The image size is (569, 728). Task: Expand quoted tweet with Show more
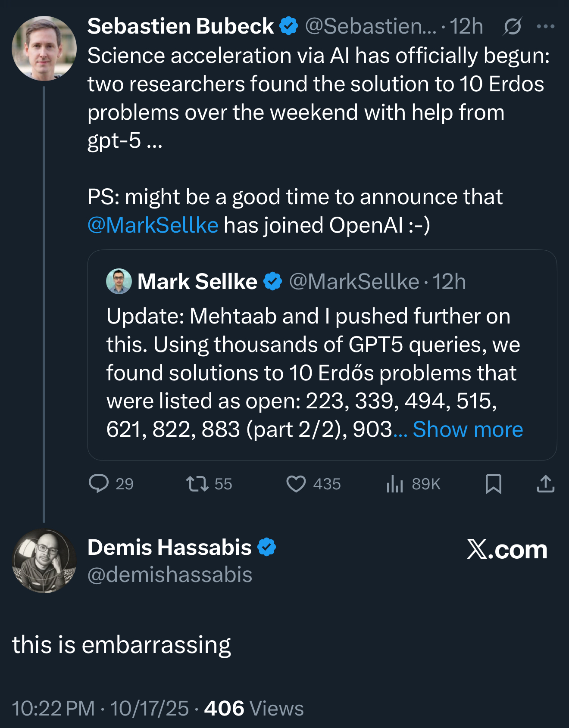coord(468,429)
